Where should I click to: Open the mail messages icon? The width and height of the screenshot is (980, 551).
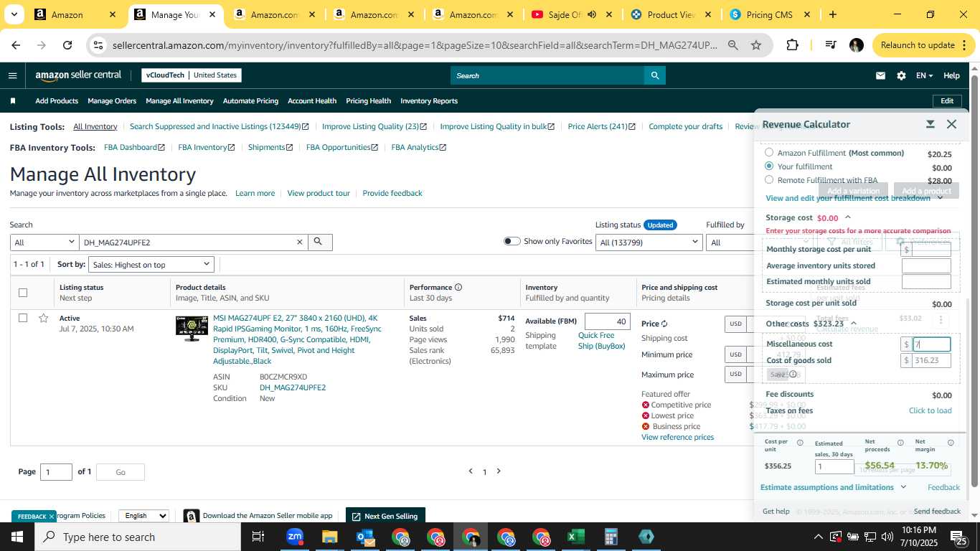tap(880, 75)
